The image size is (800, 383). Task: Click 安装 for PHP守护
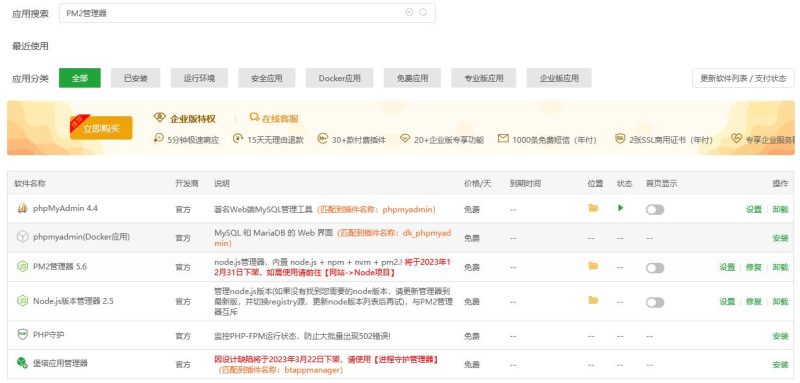click(x=780, y=336)
